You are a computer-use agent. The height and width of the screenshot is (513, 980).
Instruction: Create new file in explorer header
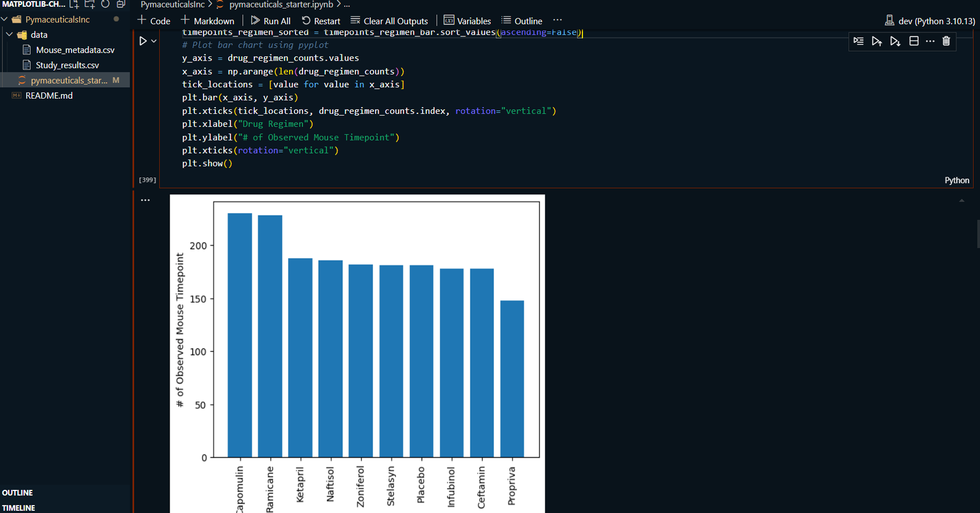pyautogui.click(x=74, y=4)
